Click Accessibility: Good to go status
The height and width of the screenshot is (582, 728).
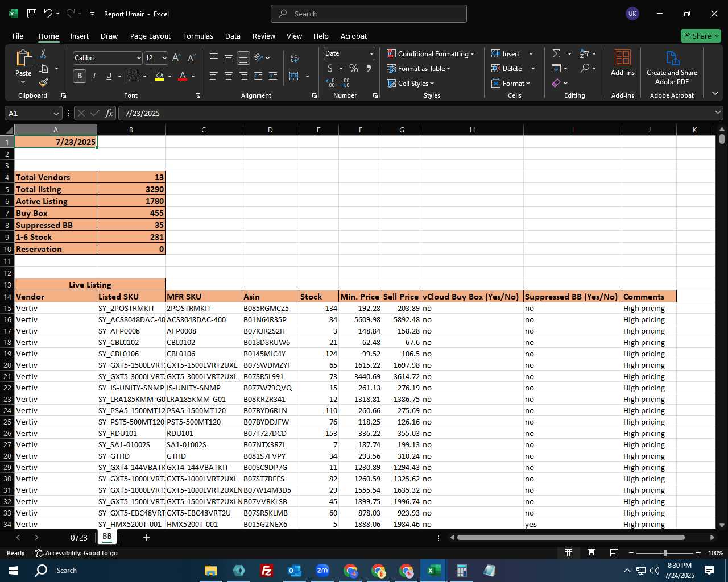76,553
